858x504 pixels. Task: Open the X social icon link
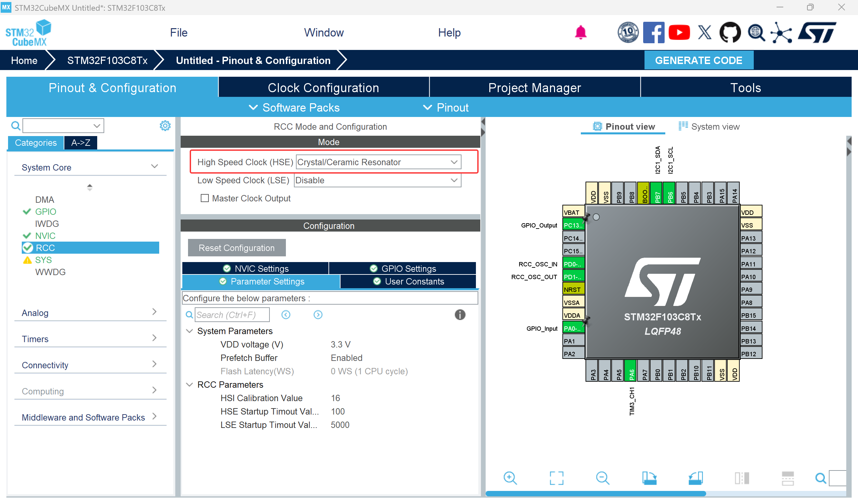pos(704,33)
